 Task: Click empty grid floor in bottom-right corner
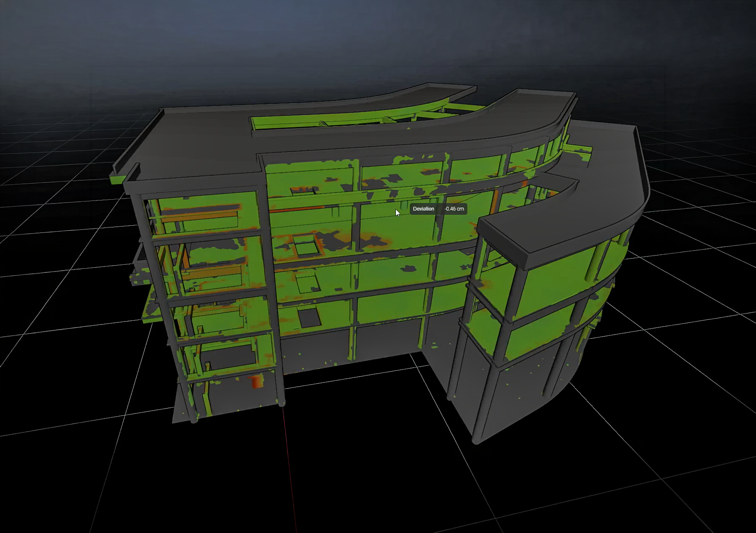coord(673,483)
